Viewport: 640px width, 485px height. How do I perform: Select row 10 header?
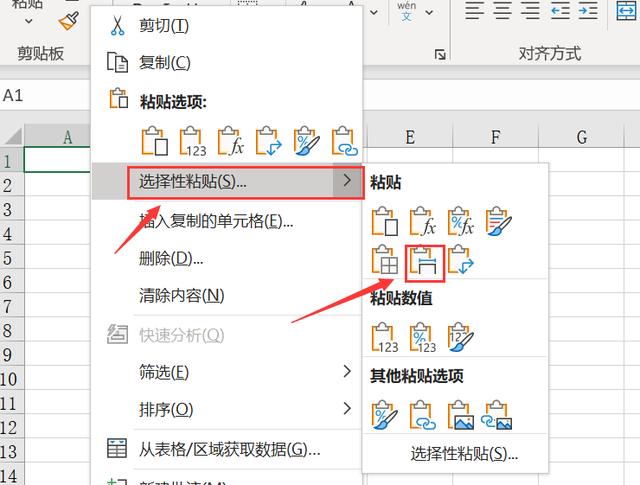pyautogui.click(x=12, y=379)
